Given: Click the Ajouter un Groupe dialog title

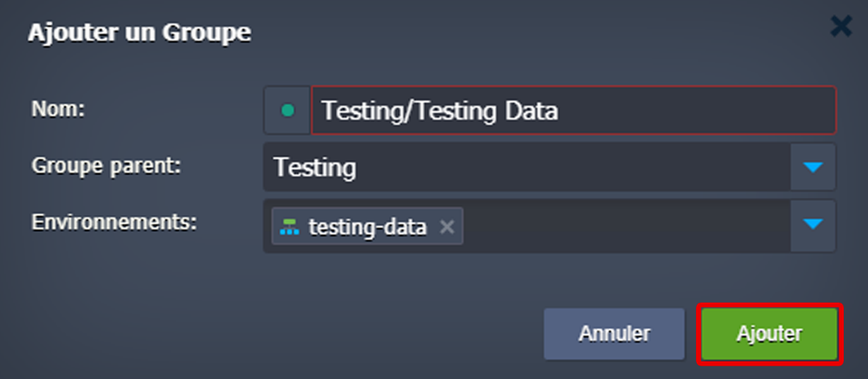Looking at the screenshot, I should click(x=139, y=33).
